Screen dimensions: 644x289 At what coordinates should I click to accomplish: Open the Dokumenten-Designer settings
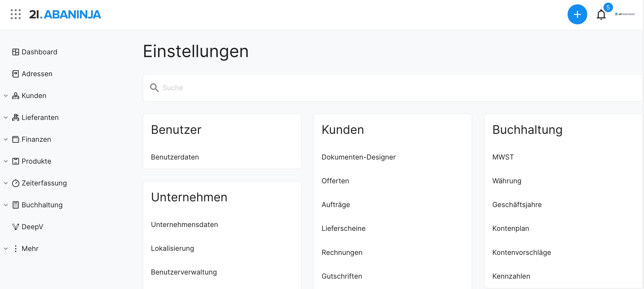coord(358,157)
